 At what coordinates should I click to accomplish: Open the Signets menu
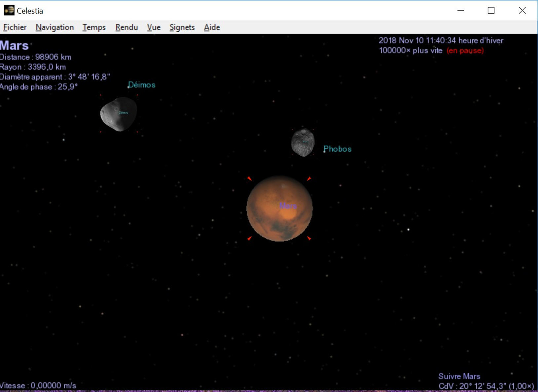pyautogui.click(x=182, y=27)
